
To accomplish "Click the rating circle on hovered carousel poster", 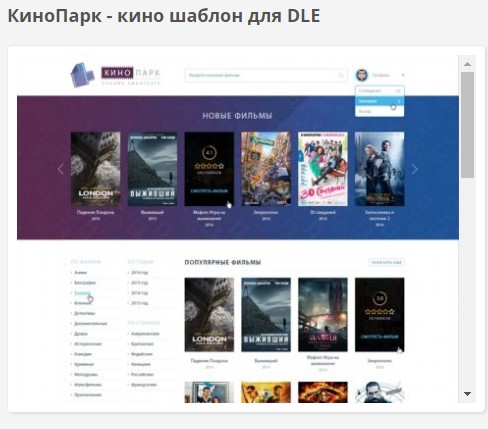I will [x=209, y=153].
